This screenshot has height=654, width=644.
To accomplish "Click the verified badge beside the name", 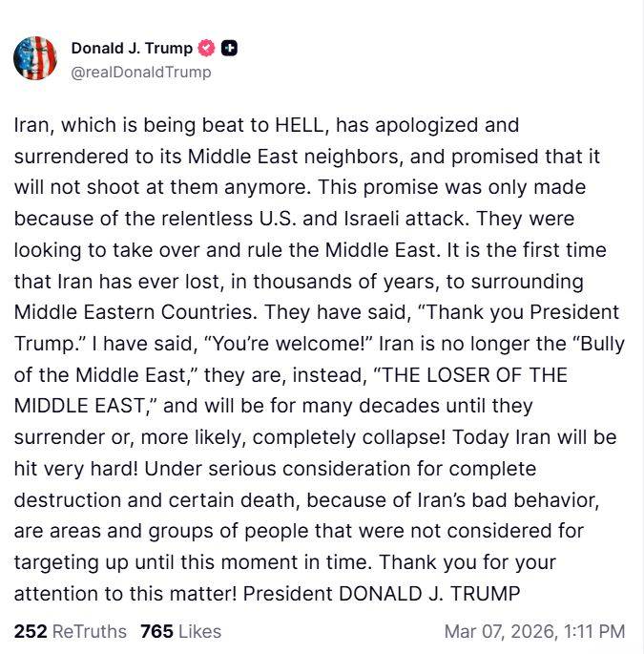I will 206,49.
